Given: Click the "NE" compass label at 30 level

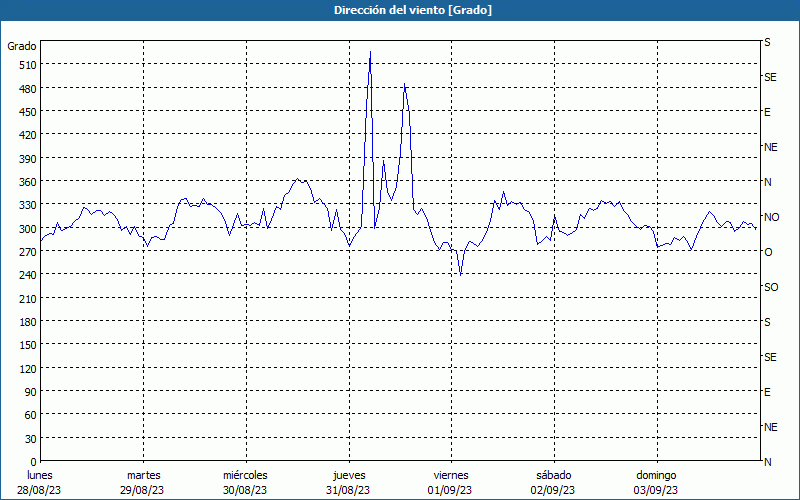Looking at the screenshot, I should point(771,427).
